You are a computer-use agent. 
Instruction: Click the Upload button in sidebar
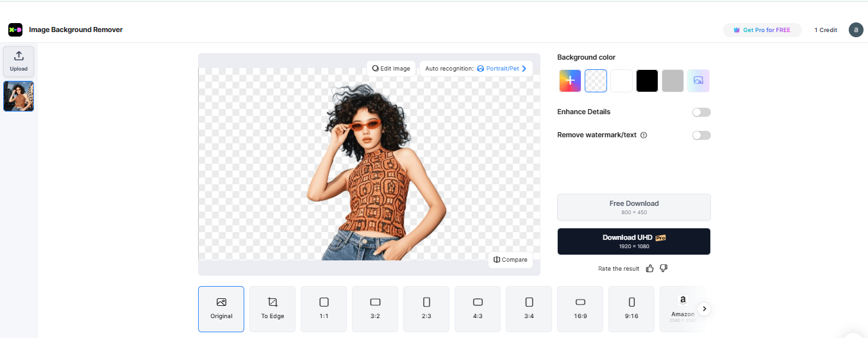click(19, 62)
